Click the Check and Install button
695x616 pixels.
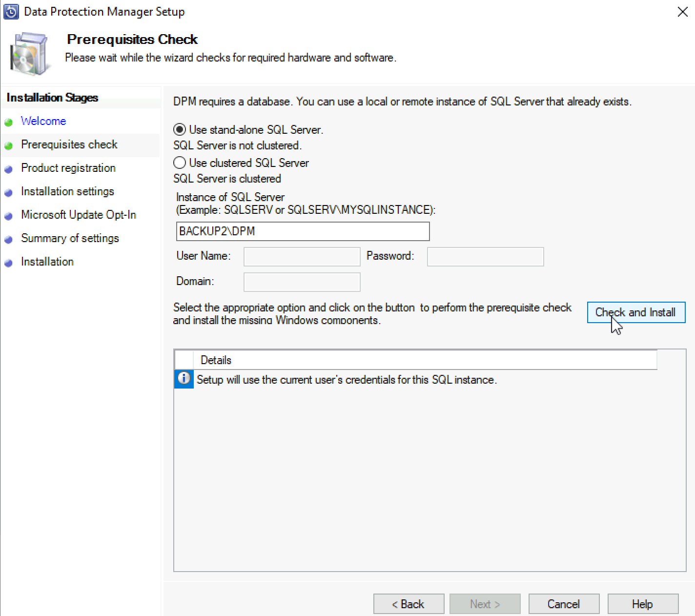point(636,312)
